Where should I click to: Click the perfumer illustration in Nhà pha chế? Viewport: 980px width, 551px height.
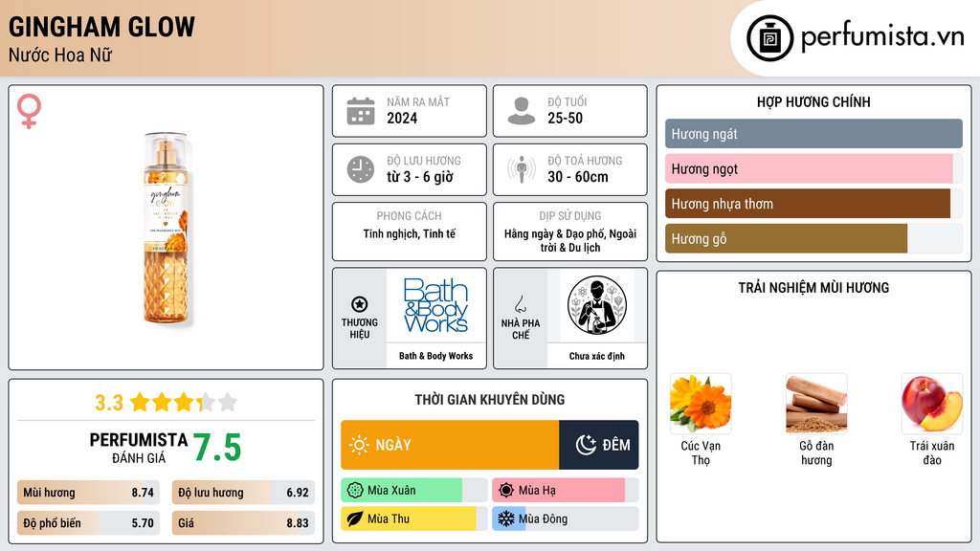597,305
